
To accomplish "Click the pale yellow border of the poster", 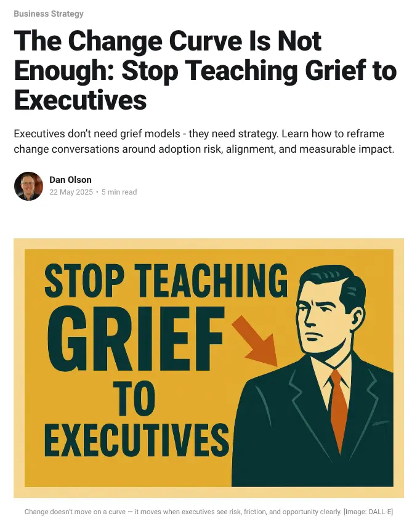I will coord(209,244).
